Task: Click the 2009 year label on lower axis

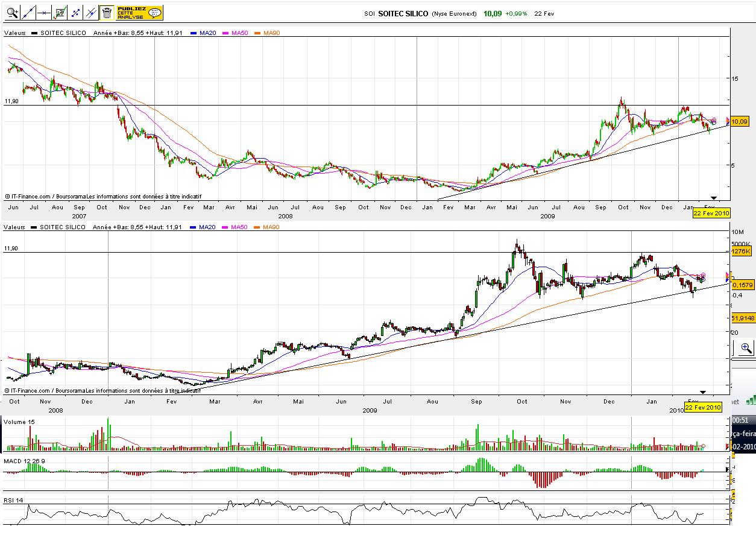Action: [370, 410]
